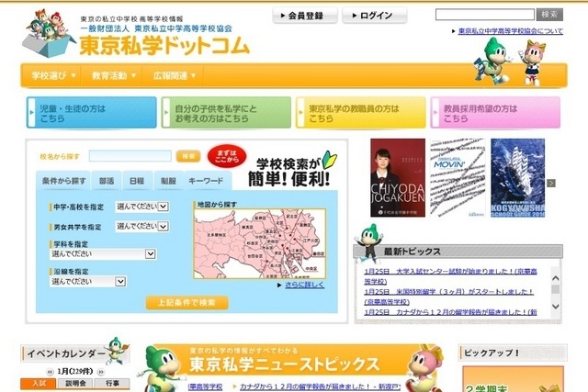The height and width of the screenshot is (392, 588).
Task: Click the pink mascot in orange navigation bar
Action: click(533, 63)
